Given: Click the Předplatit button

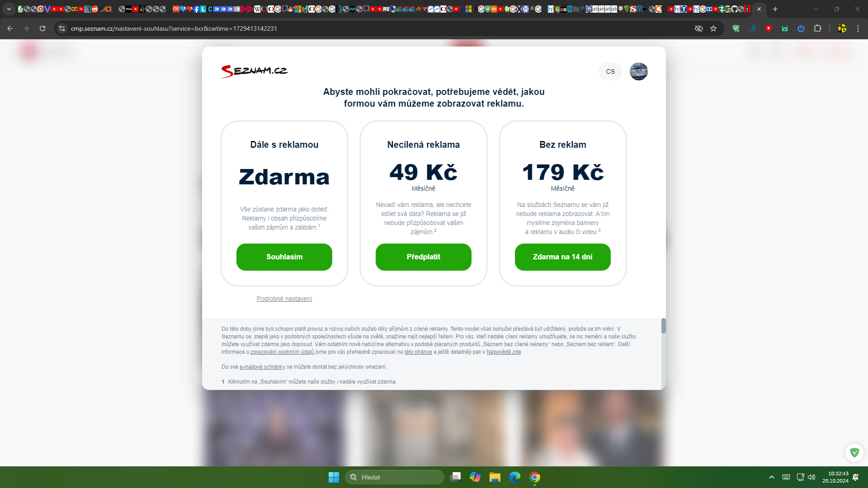Looking at the screenshot, I should point(424,257).
